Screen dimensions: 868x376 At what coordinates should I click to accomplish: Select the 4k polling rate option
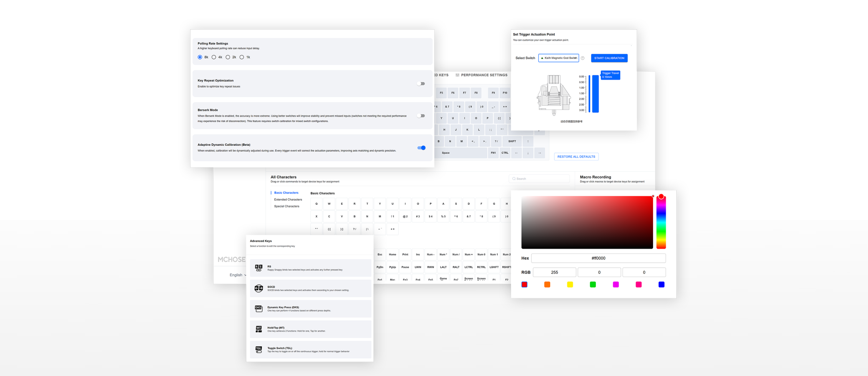pyautogui.click(x=214, y=57)
